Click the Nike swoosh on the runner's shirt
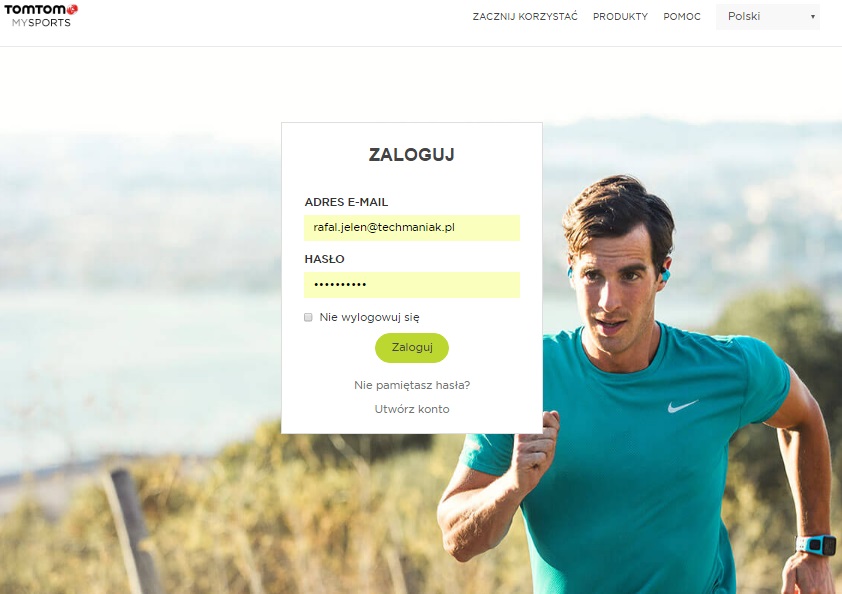 click(682, 407)
